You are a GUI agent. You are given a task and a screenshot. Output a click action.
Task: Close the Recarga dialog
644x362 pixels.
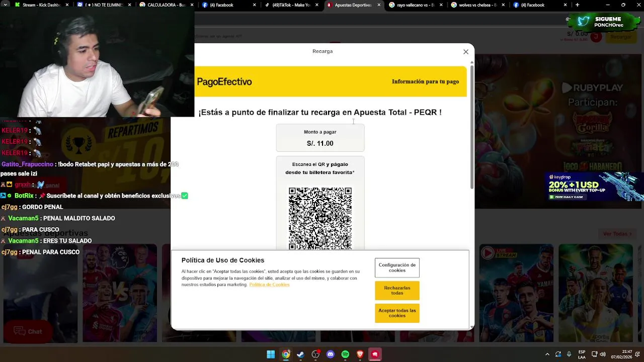pyautogui.click(x=466, y=52)
